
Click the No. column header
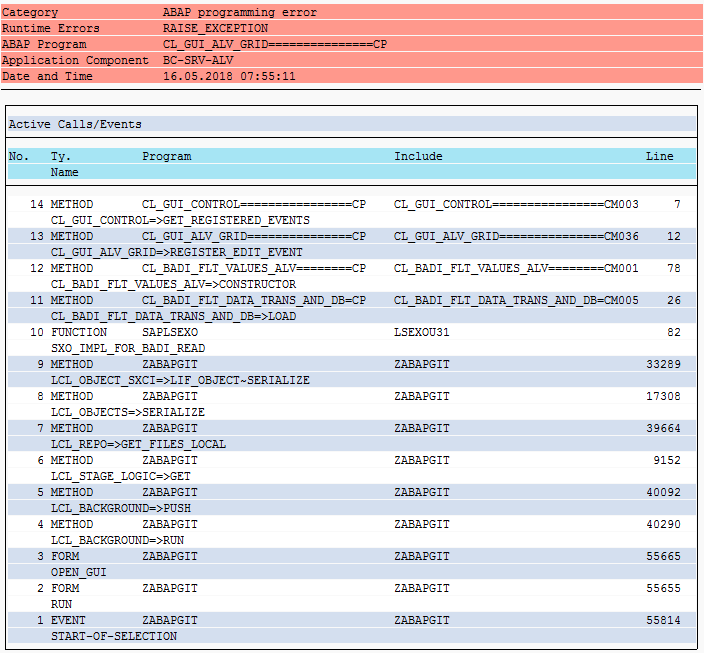[x=18, y=156]
